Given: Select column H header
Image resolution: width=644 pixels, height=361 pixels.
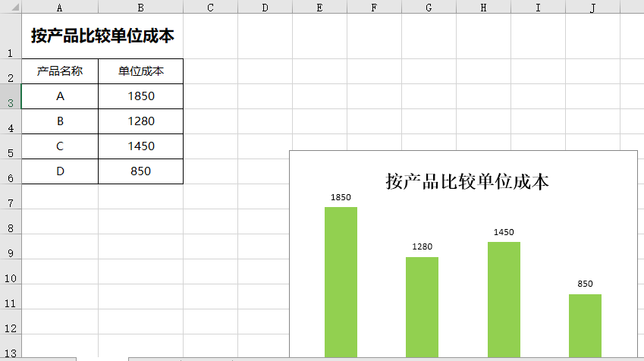Looking at the screenshot, I should pos(483,7).
